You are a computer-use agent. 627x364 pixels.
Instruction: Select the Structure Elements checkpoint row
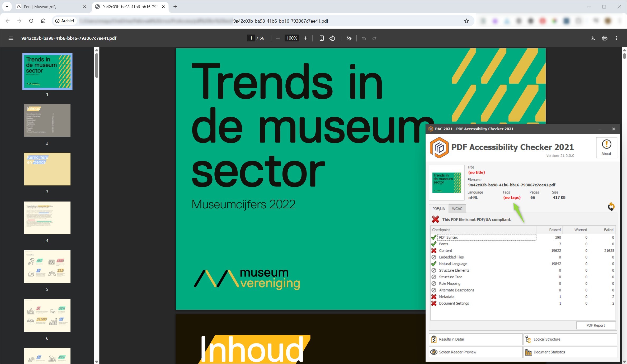[523, 270]
